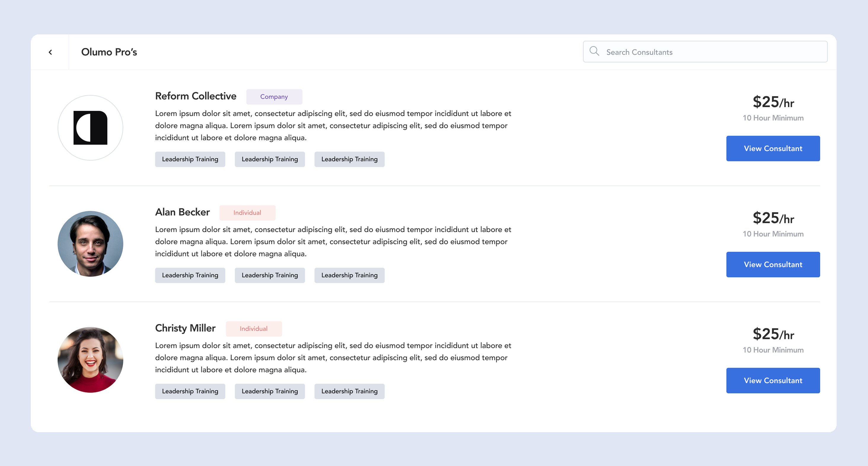Click Christy Miller's Individual badge
The height and width of the screenshot is (466, 868).
coord(253,328)
